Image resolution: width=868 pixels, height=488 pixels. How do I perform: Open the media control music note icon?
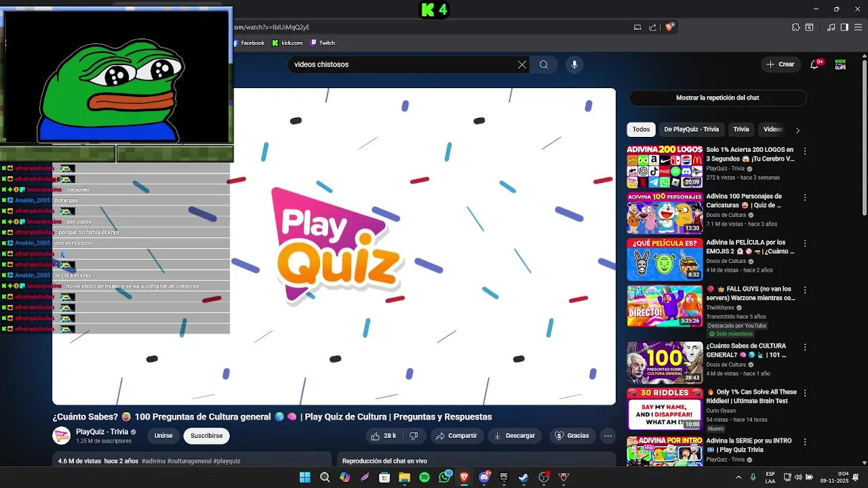click(831, 27)
